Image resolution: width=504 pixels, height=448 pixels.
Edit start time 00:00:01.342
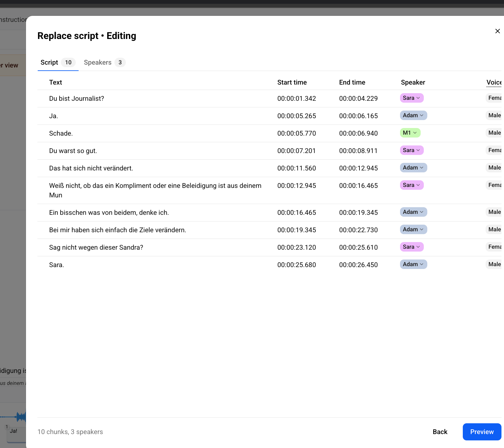click(297, 99)
